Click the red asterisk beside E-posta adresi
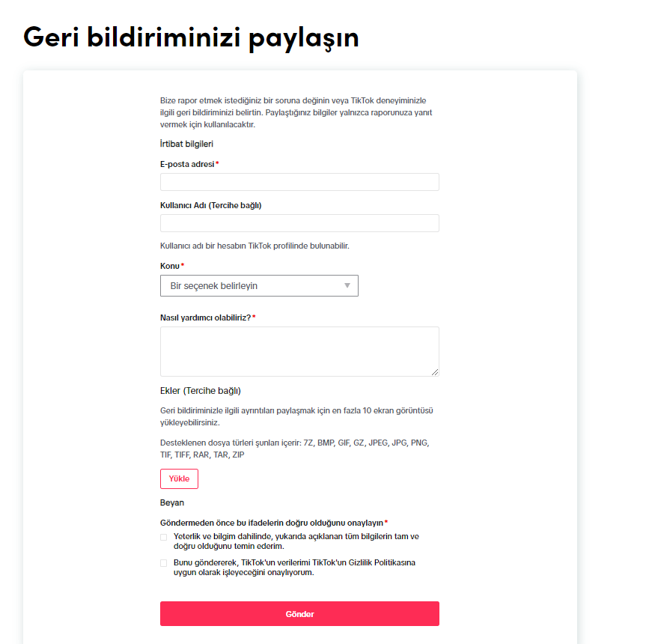 tap(216, 163)
